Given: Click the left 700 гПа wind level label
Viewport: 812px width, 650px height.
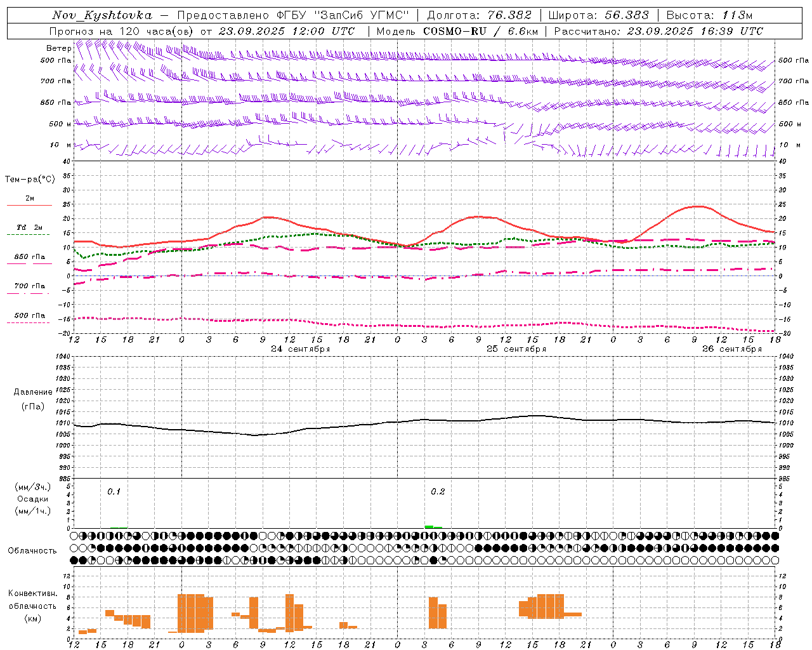Looking at the screenshot, I should pyautogui.click(x=56, y=81).
